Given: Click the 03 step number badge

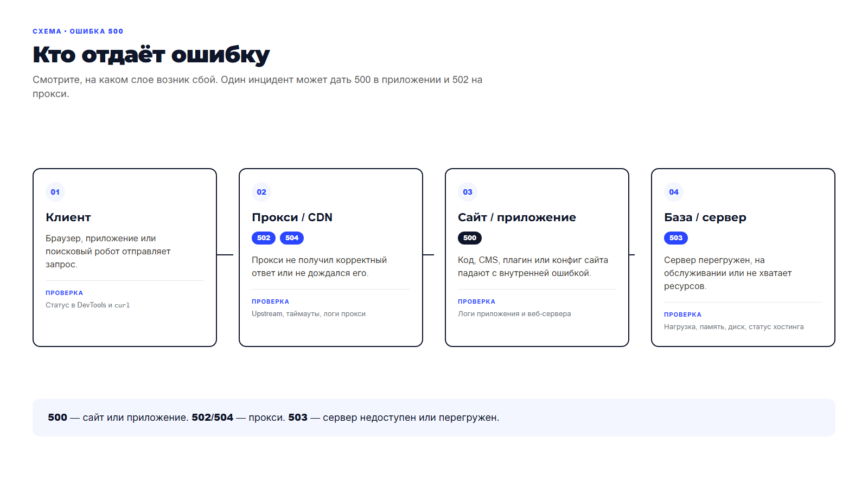Looking at the screenshot, I should 468,192.
